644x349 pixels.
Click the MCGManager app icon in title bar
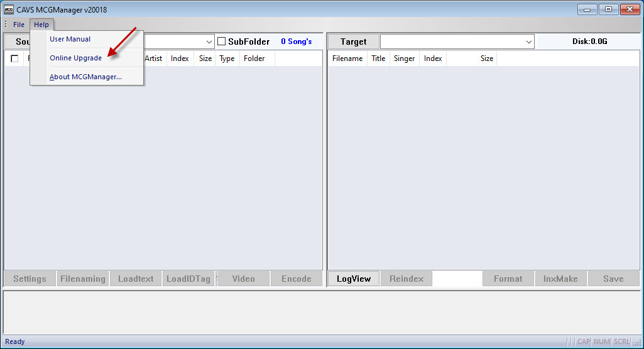pyautogui.click(x=9, y=9)
